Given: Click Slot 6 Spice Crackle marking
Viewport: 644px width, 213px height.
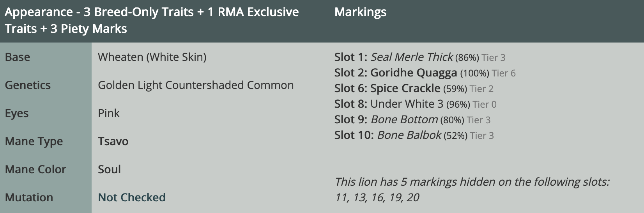Looking at the screenshot, I should pos(405,89).
